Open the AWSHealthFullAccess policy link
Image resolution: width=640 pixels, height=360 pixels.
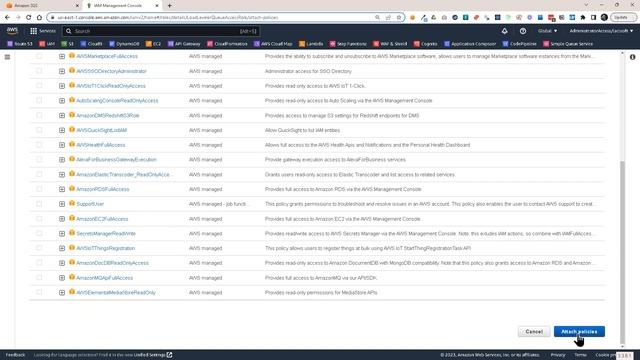[101, 145]
